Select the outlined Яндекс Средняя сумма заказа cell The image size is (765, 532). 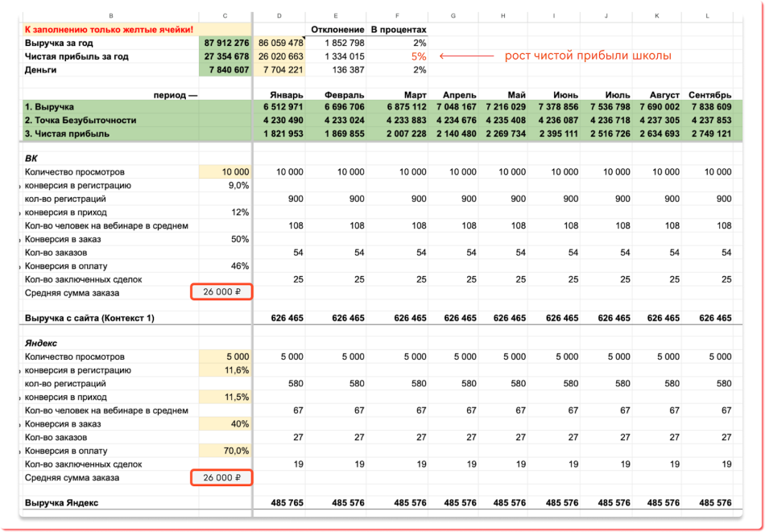(x=222, y=477)
